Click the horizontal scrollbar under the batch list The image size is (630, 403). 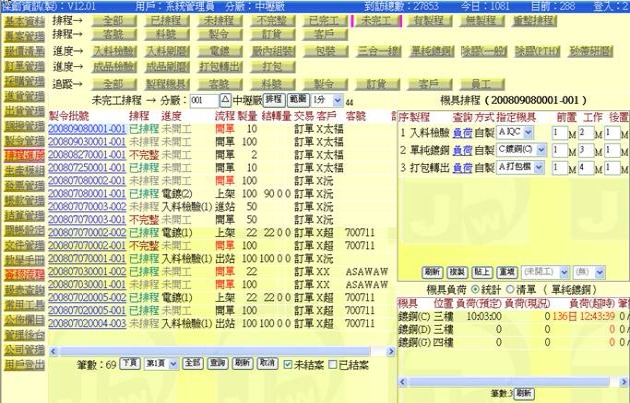(x=200, y=351)
